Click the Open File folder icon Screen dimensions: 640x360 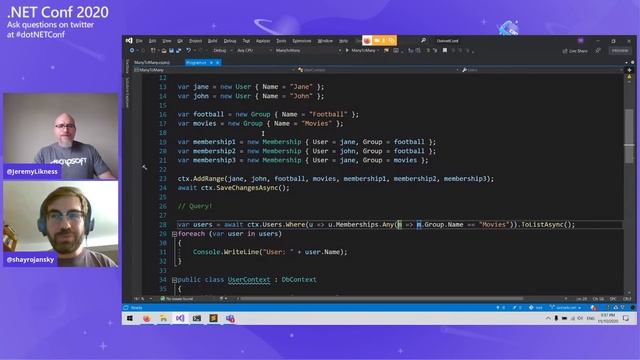164,51
